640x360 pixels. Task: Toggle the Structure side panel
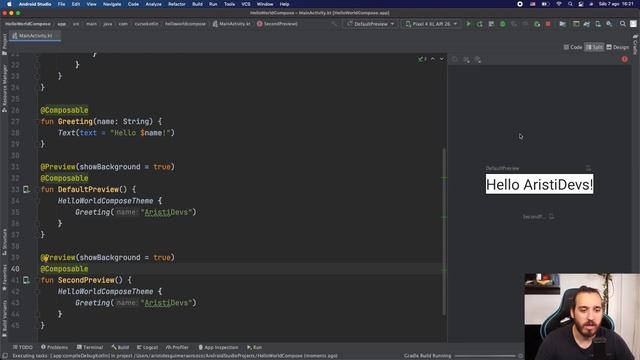(4, 242)
